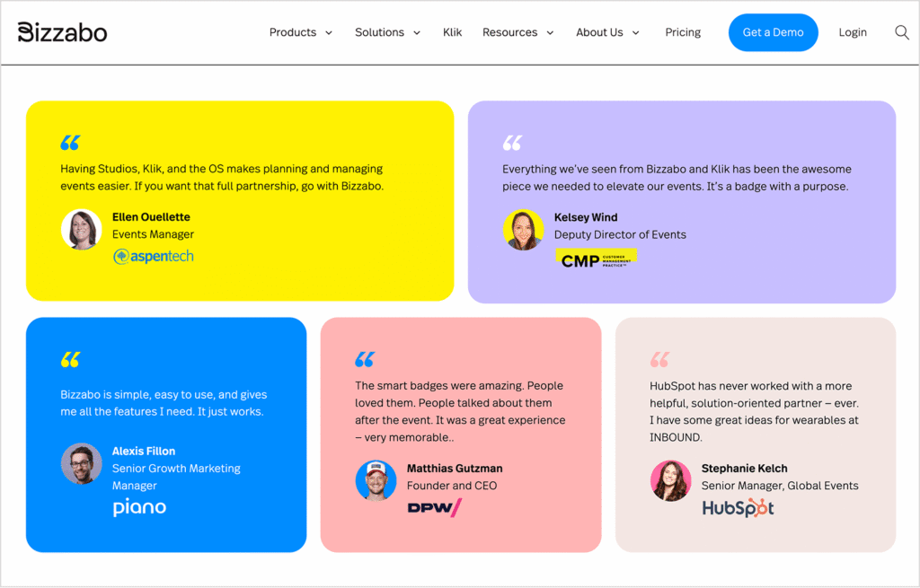Click the piano company logo
Image resolution: width=920 pixels, height=588 pixels.
[x=138, y=508]
